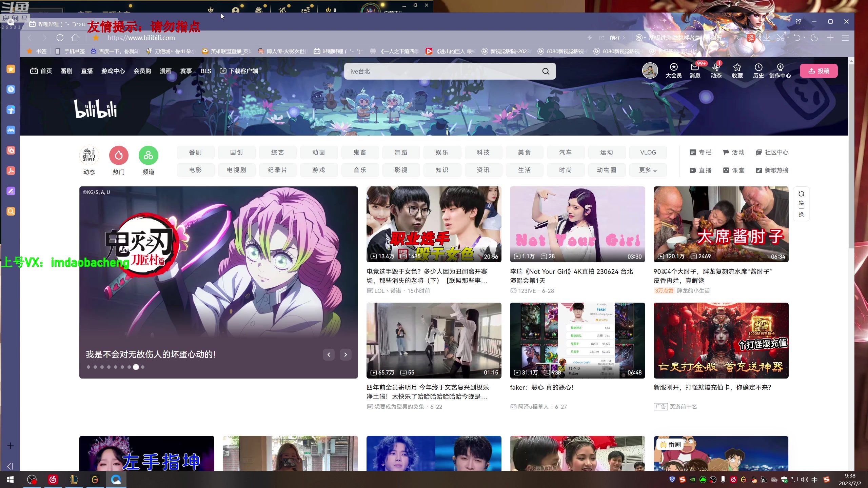Collapse the browser sidebar with arrow icon
This screenshot has height=488, width=868.
[10, 466]
